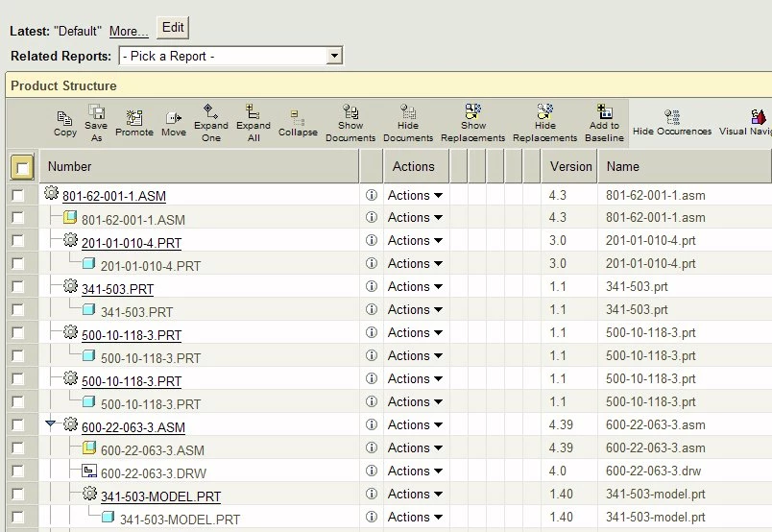Screen dimensions: 772x532
Task: Check the box for 600-22-063-3.DRW row
Action: [17, 471]
